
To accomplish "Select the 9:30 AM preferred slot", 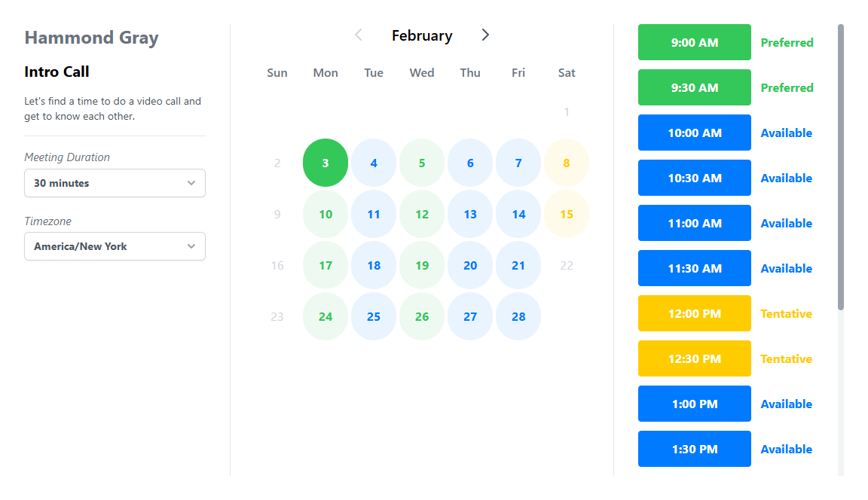I will (x=694, y=87).
